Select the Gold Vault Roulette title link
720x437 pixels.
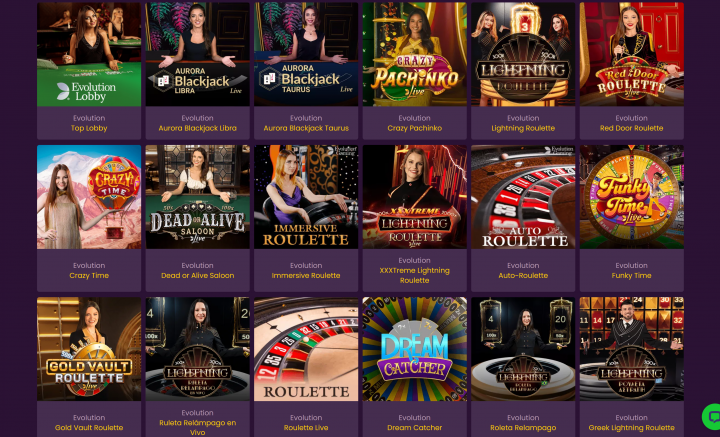[x=89, y=427]
